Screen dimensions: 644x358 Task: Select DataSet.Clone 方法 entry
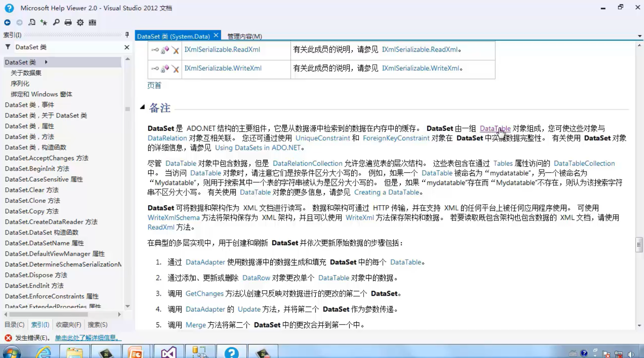pos(33,201)
